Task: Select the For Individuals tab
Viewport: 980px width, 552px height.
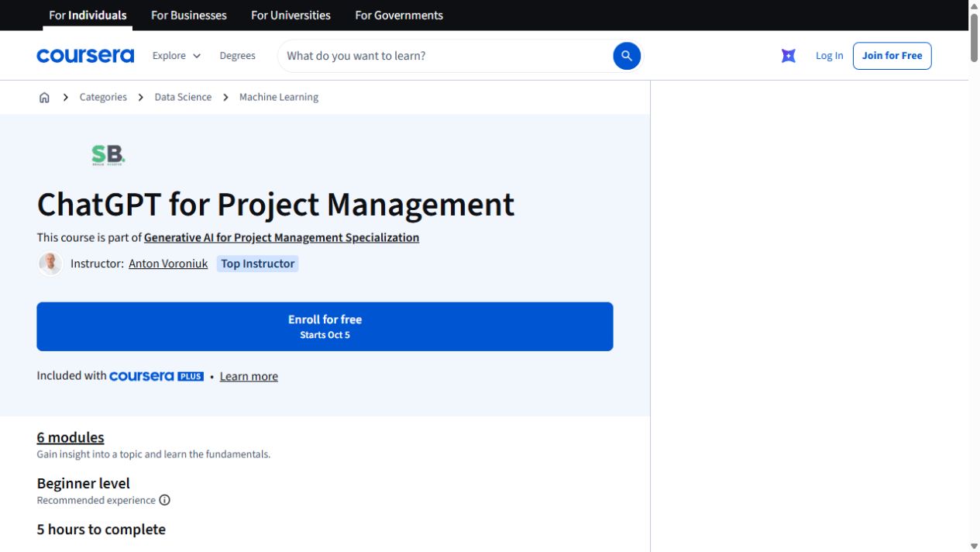Action: 88,15
